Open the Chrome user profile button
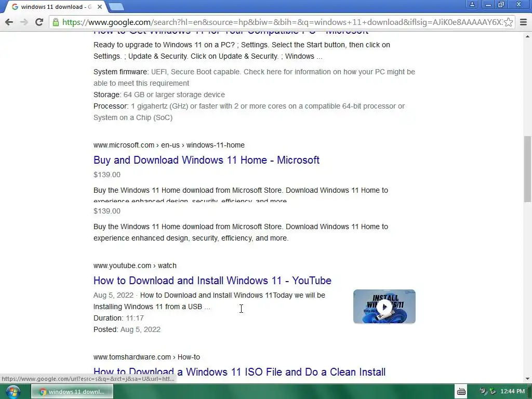The height and width of the screenshot is (399, 532). (472, 5)
